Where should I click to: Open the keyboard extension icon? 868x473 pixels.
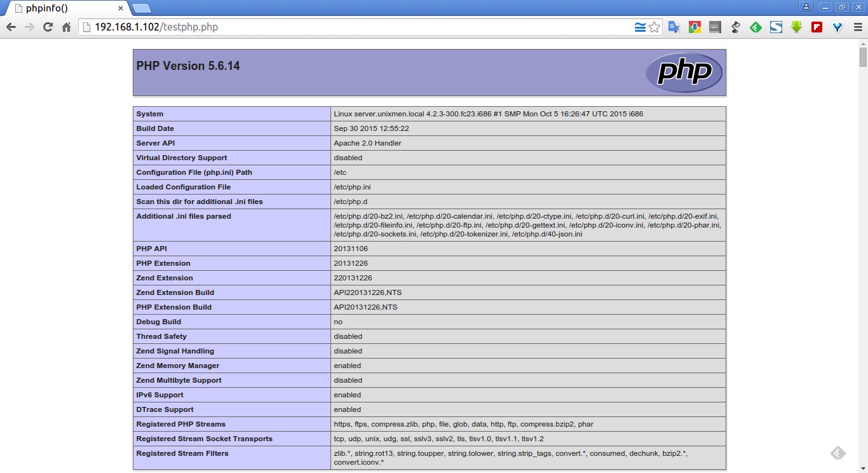715,27
